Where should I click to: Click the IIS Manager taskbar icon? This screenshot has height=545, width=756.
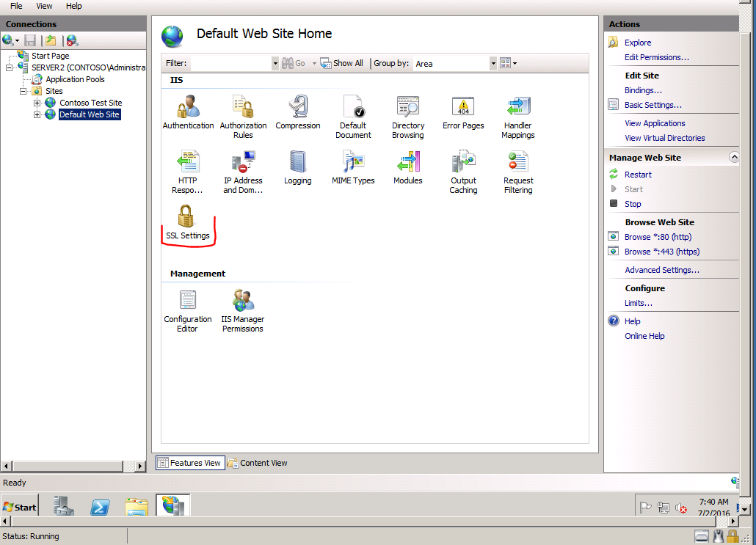[172, 505]
